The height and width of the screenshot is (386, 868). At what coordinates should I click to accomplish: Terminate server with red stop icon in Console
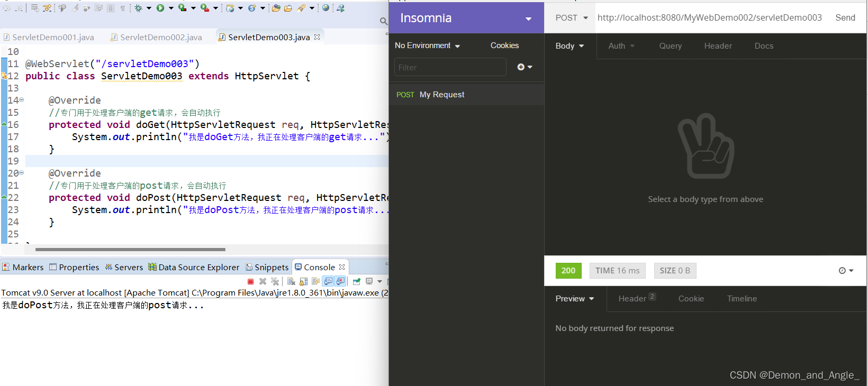pos(250,282)
